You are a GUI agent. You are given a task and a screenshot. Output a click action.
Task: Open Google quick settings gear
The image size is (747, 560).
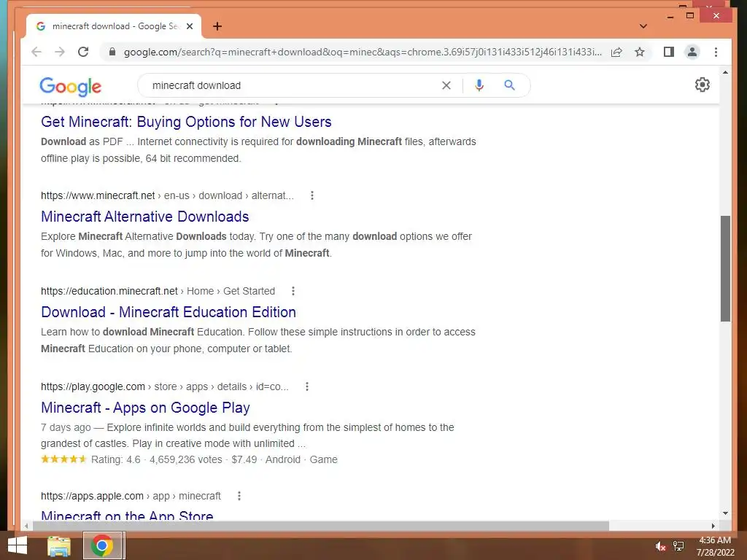[703, 85]
